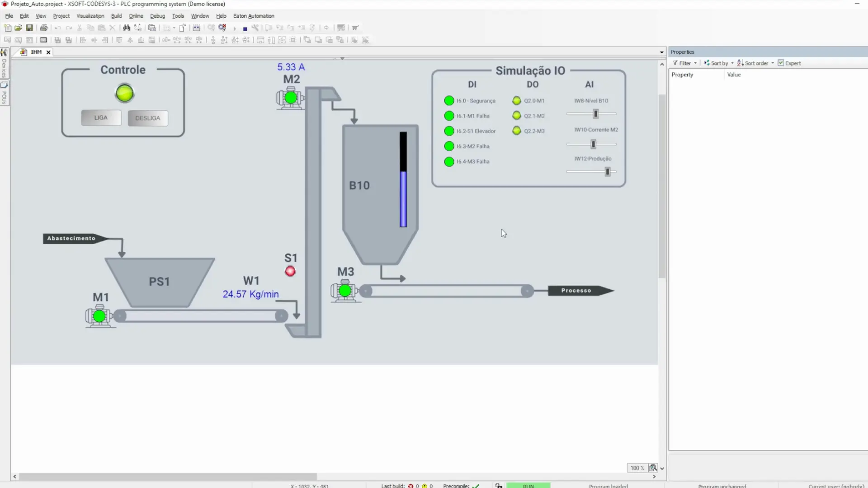
Task: Close the IHM editor tab
Action: tap(48, 52)
